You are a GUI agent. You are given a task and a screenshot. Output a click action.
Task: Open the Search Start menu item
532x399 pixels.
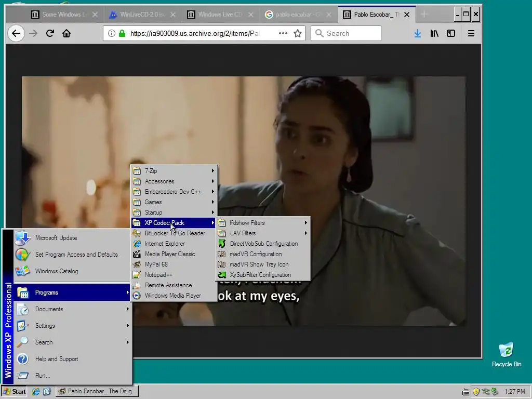tap(72, 342)
